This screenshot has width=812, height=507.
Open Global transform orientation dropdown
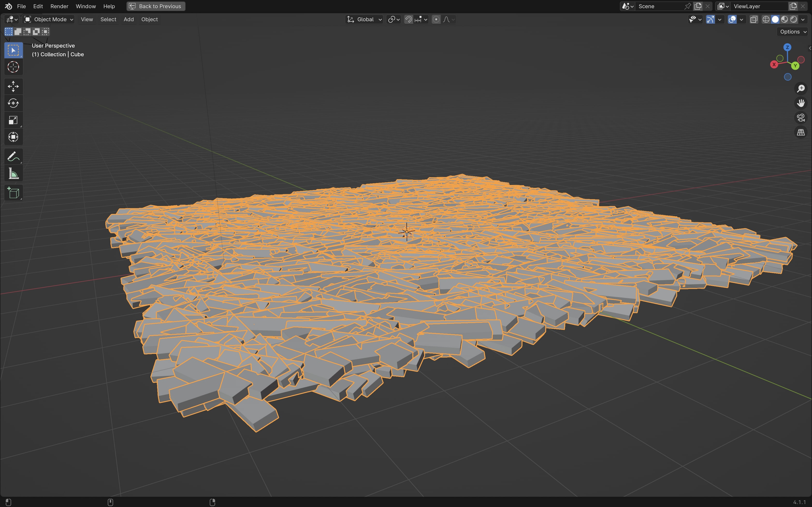(x=365, y=20)
